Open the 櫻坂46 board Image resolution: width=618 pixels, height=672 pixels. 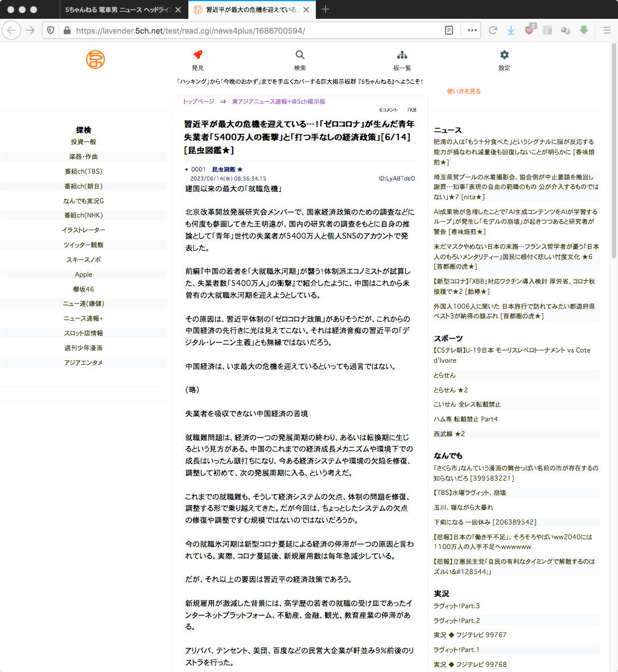(x=84, y=289)
